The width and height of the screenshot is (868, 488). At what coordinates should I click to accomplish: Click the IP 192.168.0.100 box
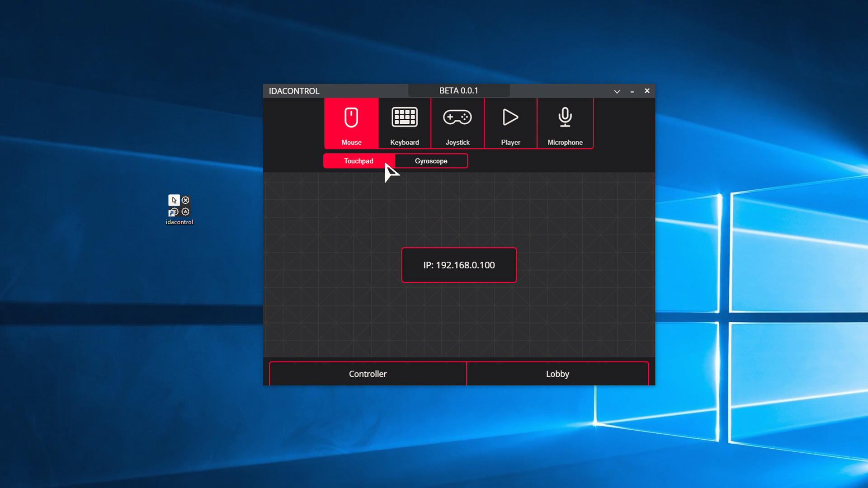coord(459,265)
